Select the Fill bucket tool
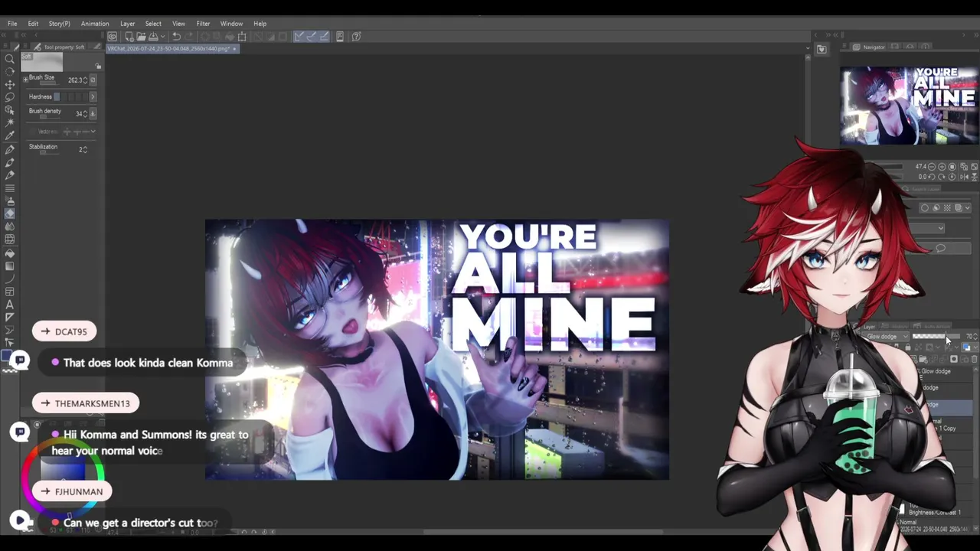The height and width of the screenshot is (551, 980). coord(10,253)
